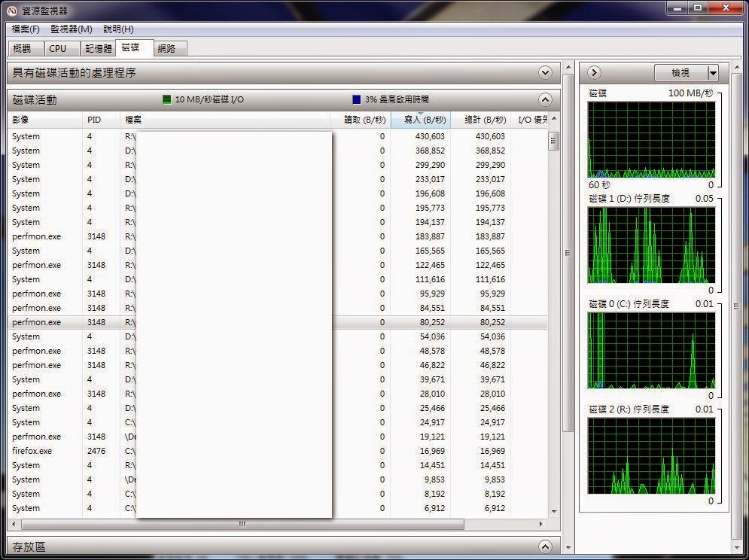Select the System row writing 368,852
Viewport: 749px width, 560px height.
coord(278,151)
